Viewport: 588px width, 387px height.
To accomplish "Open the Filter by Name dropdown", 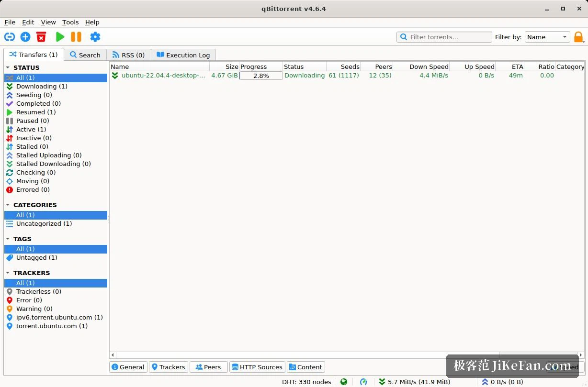I will click(547, 37).
